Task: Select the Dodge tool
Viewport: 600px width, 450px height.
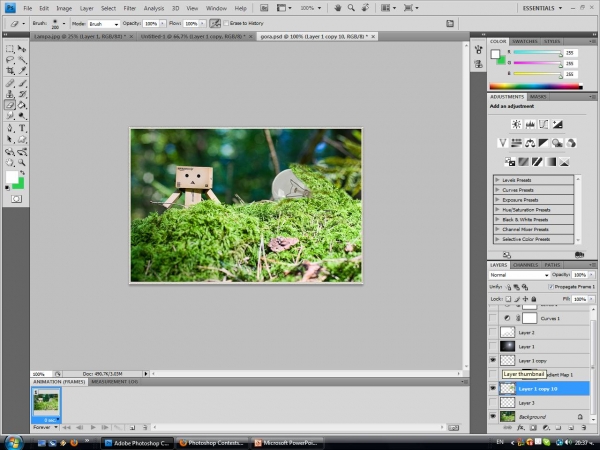Action: 22,116
